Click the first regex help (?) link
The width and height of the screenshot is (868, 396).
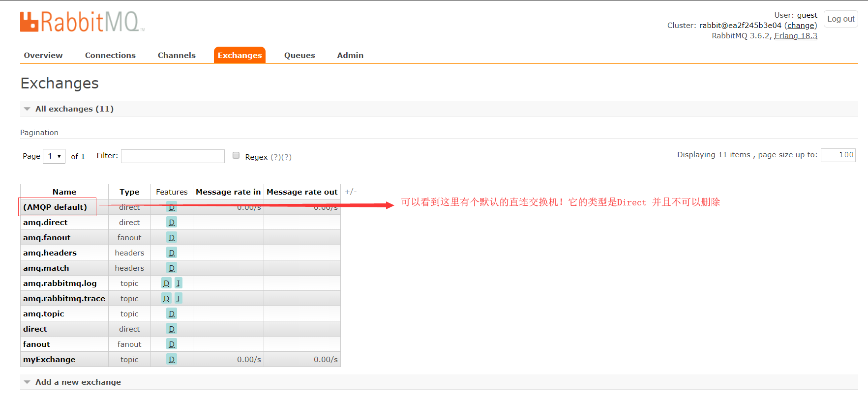(x=275, y=157)
